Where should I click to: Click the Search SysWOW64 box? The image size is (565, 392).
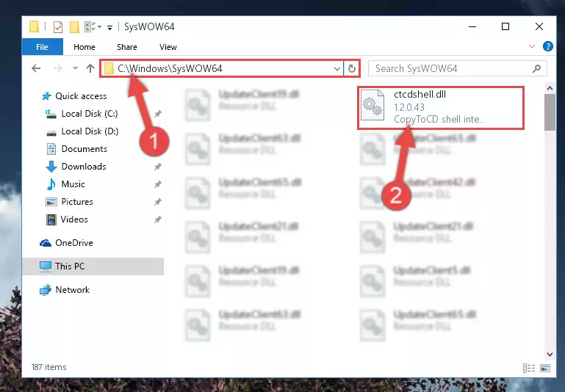457,68
